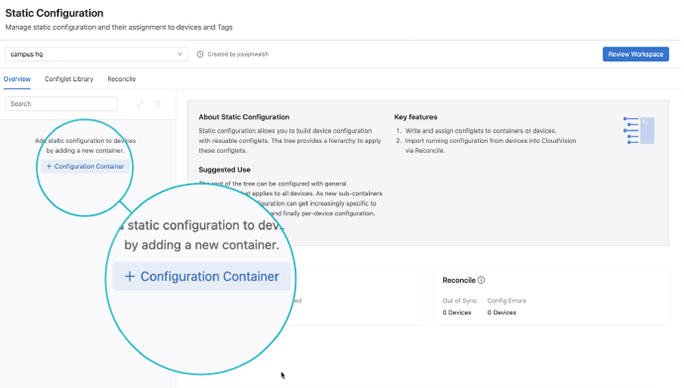The height and width of the screenshot is (388, 684).
Task: Click the 'Created by josephwalsh' text
Action: tap(238, 54)
